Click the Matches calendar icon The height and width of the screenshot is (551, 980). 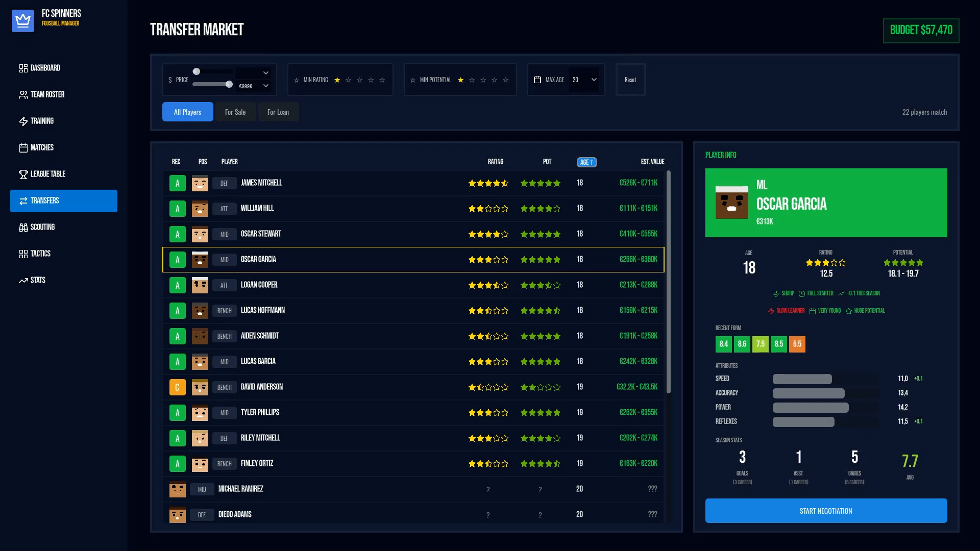pos(23,147)
